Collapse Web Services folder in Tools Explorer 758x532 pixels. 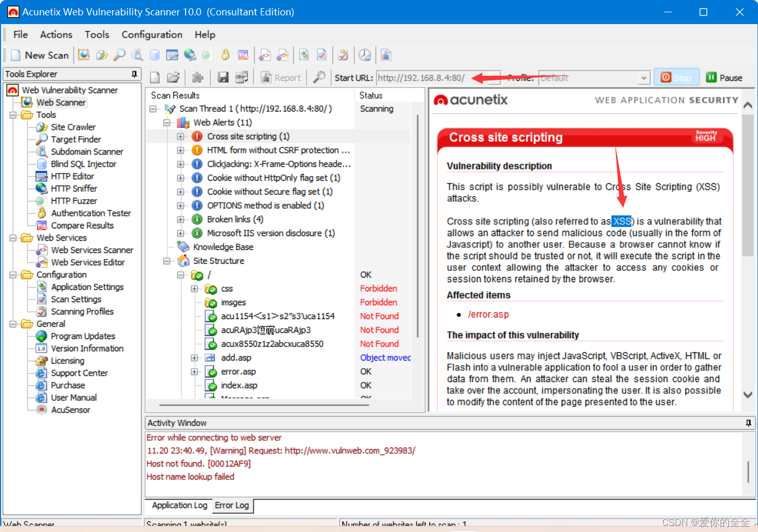click(x=13, y=238)
